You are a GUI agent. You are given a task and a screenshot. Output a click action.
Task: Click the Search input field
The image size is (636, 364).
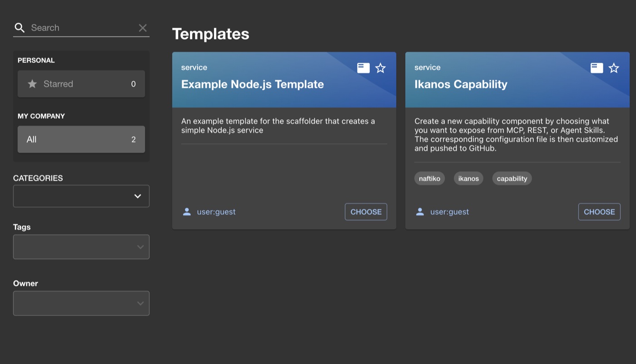coord(81,28)
